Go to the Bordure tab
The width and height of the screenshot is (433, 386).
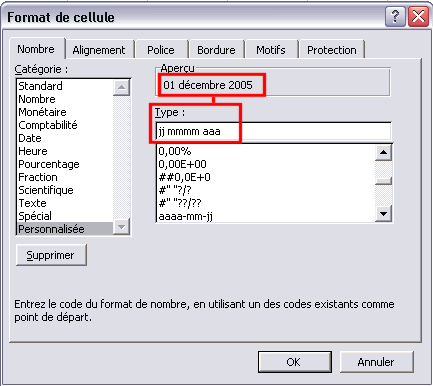[216, 50]
